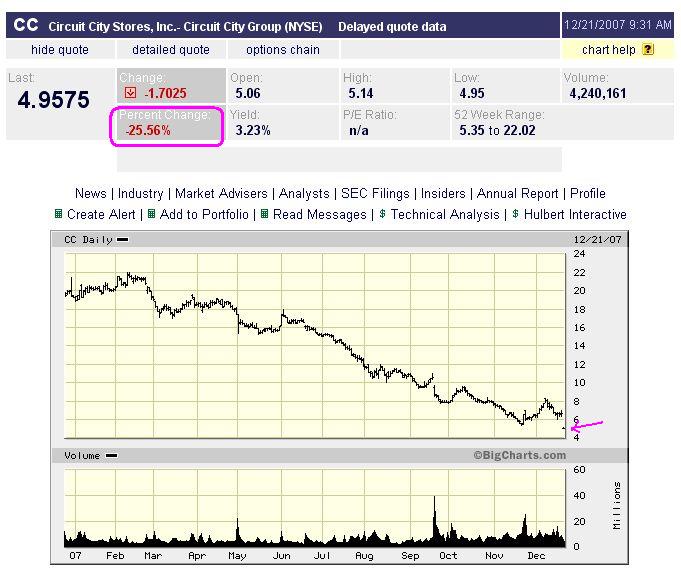This screenshot has width=681, height=573.
Task: Switch to the hide quote tab
Action: [59, 50]
